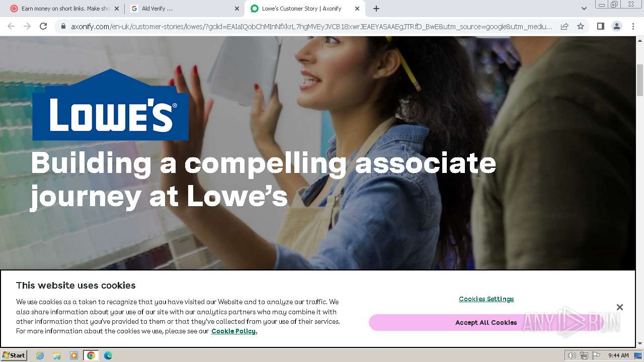Bookmark this page with the star icon
This screenshot has width=644, height=362.
click(581, 26)
